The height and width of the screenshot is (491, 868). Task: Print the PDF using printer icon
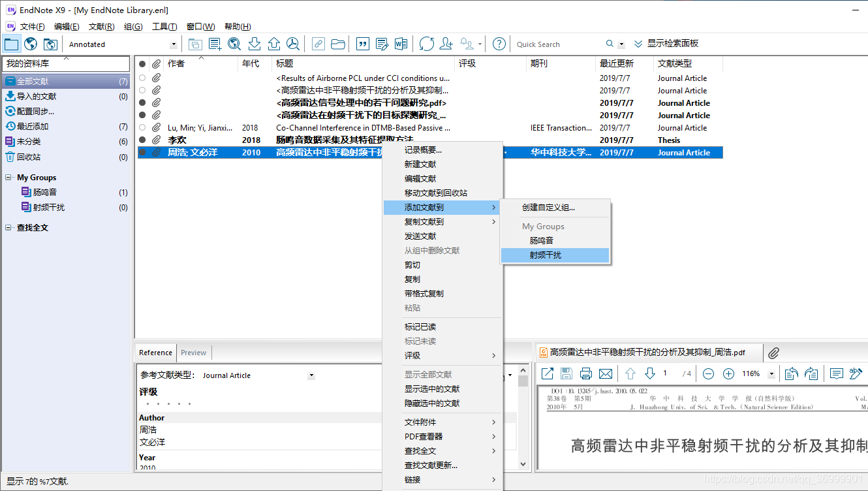click(586, 373)
